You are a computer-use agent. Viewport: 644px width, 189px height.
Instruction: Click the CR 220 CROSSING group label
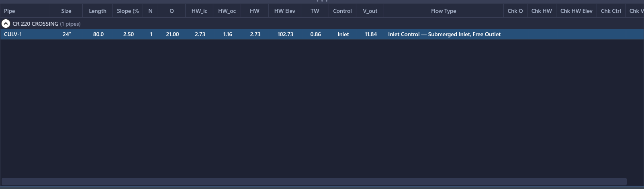click(x=35, y=24)
